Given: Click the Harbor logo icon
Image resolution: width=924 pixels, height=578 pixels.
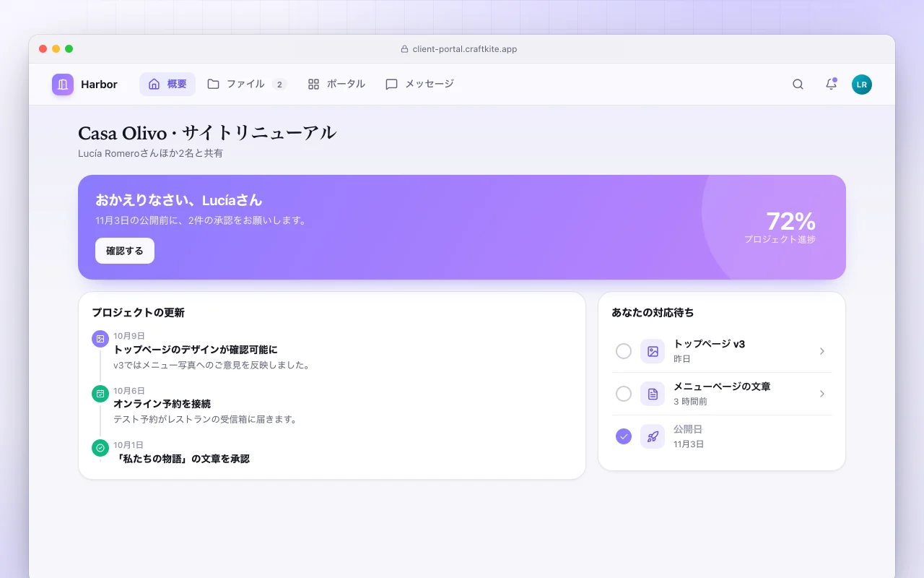Looking at the screenshot, I should click(63, 85).
